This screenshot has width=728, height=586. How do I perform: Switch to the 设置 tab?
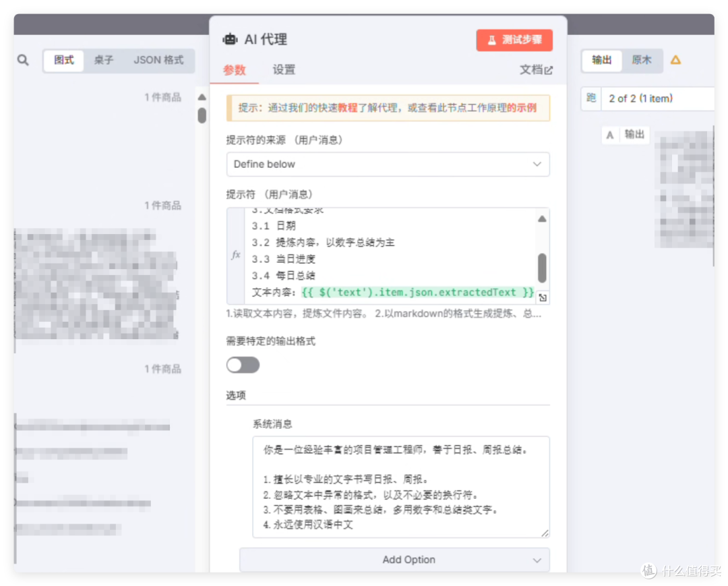(284, 70)
